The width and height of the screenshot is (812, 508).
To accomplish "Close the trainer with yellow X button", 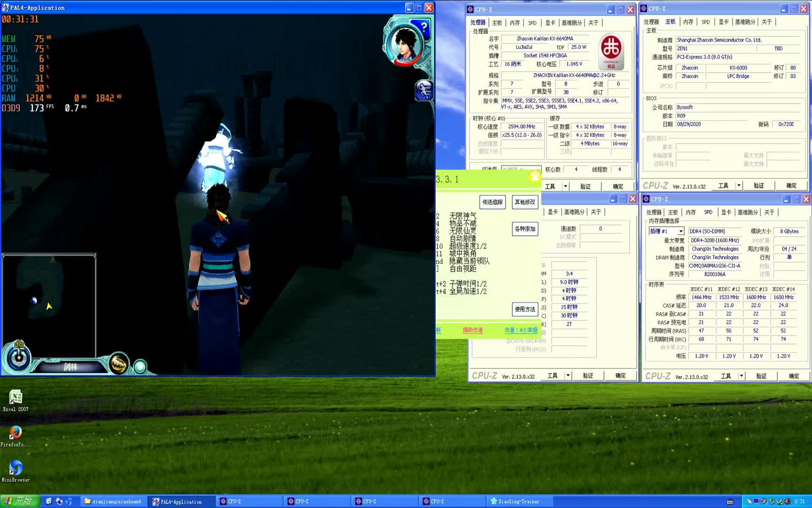I will coord(535,177).
